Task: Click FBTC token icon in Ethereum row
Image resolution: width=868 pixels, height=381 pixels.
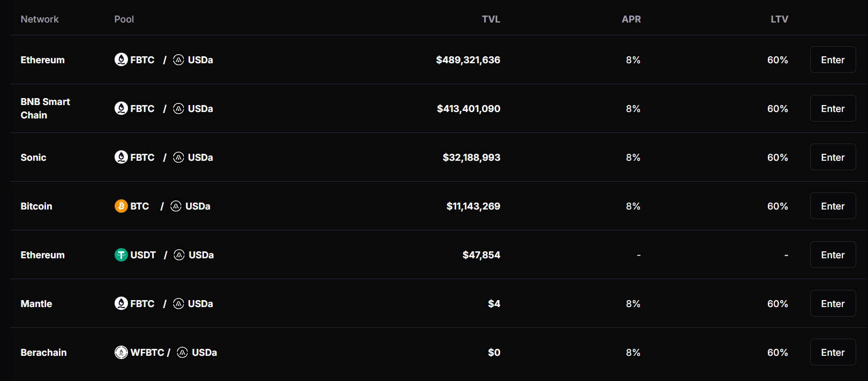Action: [121, 59]
